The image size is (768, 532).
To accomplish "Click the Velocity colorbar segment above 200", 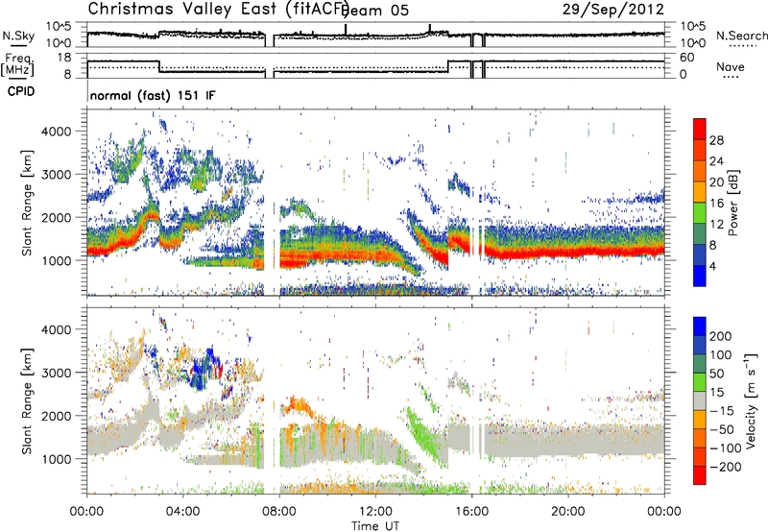I will pos(700,326).
